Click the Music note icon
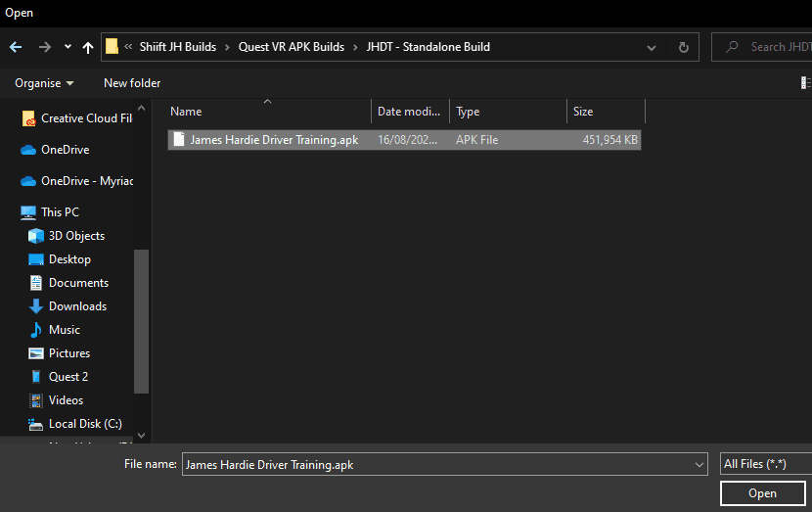The width and height of the screenshot is (812, 512). tap(36, 330)
